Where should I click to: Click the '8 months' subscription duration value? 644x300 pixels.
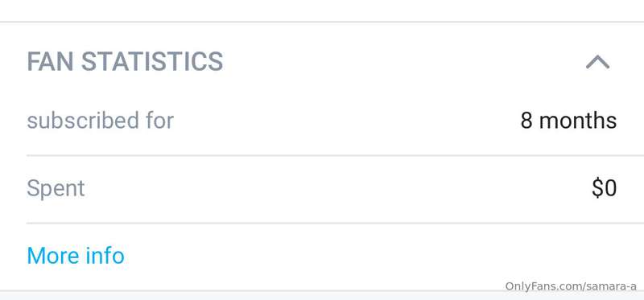coord(568,121)
